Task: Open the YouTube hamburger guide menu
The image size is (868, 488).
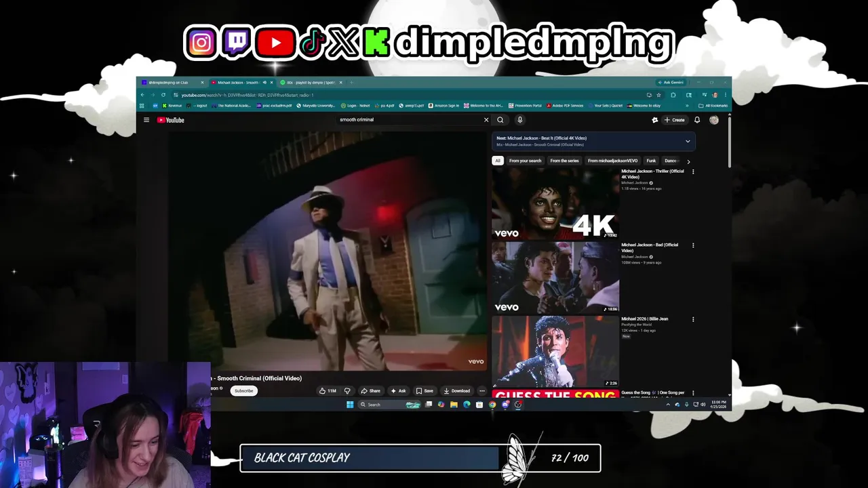Action: tap(146, 120)
